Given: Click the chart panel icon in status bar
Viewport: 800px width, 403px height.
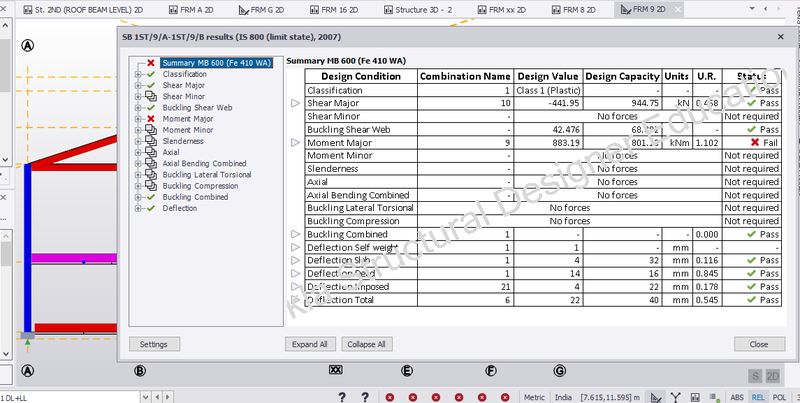Looking at the screenshot, I should 695,397.
